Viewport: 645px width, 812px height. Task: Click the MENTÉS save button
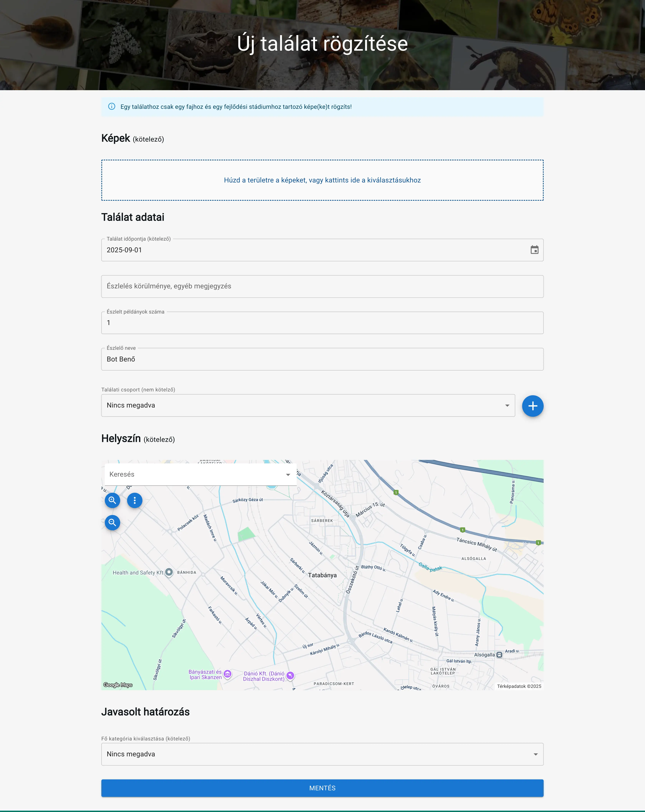click(x=322, y=788)
